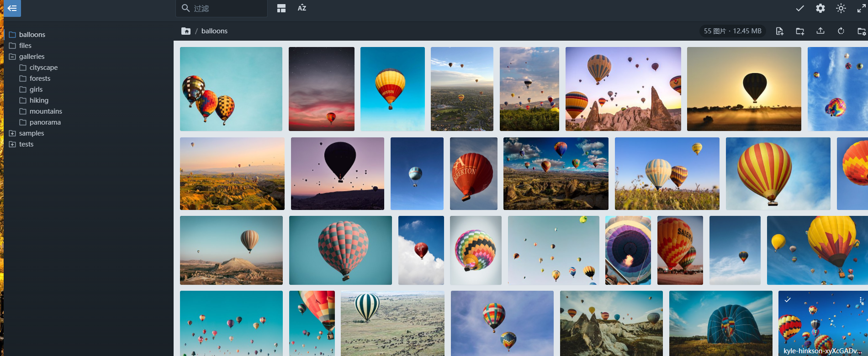The width and height of the screenshot is (868, 356).
Task: Click the new file icon
Action: (779, 31)
